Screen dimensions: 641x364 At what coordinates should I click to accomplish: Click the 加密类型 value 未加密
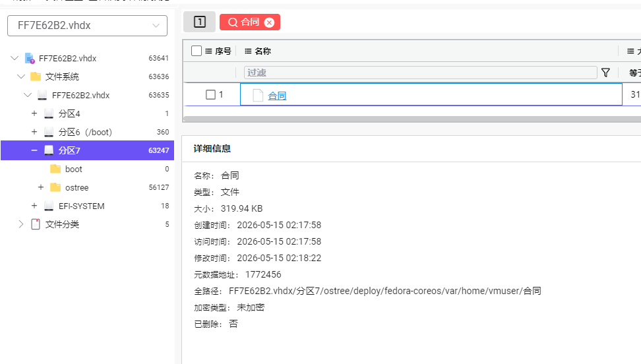point(251,307)
